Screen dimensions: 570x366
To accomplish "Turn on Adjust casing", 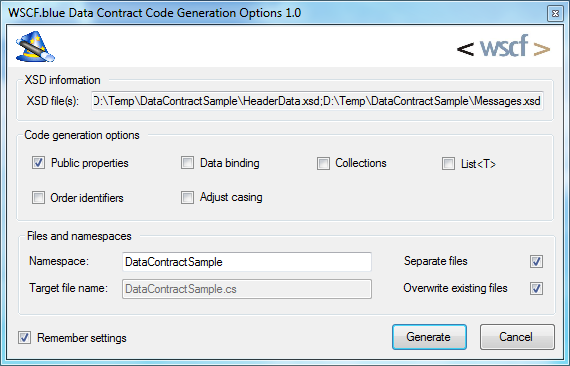I will click(187, 197).
